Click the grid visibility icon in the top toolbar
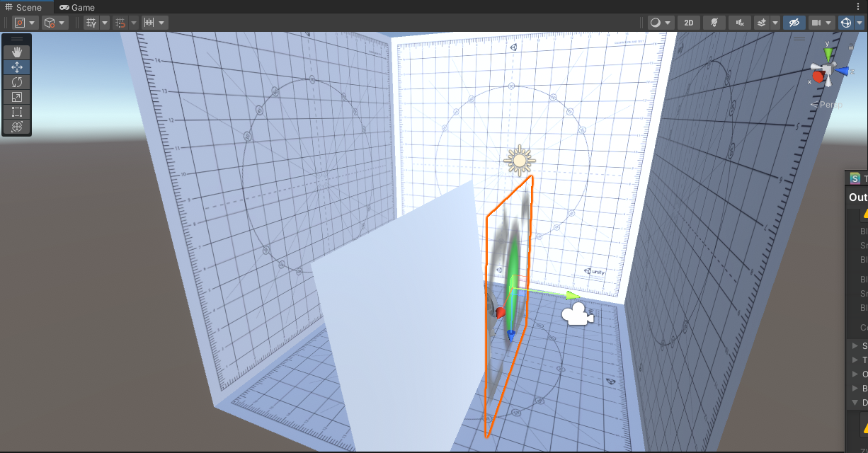Image resolution: width=868 pixels, height=453 pixels. click(x=92, y=22)
